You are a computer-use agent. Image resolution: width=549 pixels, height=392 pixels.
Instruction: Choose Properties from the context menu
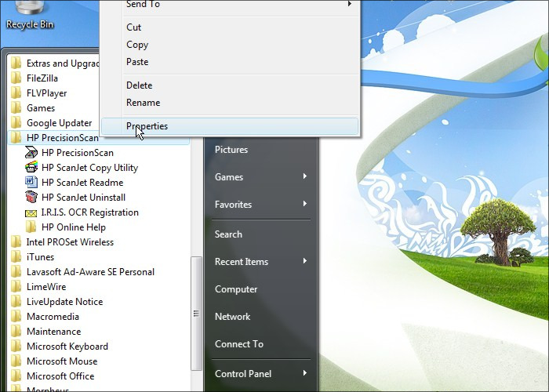pos(147,126)
